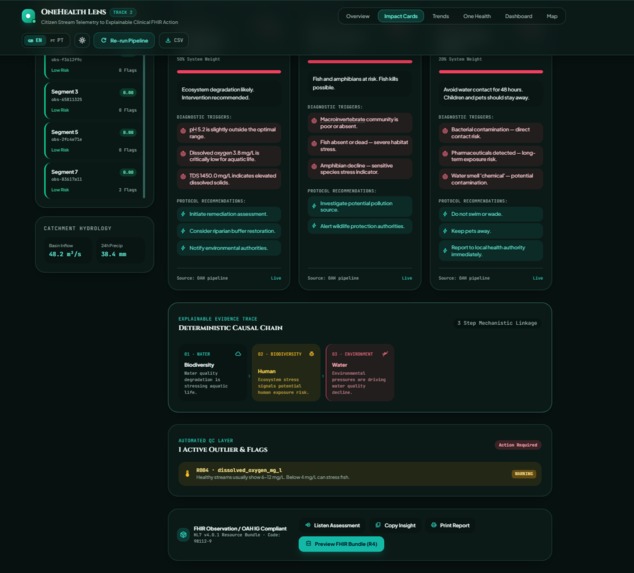Click the red dot icon beside pH 5.2 trigger

pyautogui.click(x=183, y=131)
